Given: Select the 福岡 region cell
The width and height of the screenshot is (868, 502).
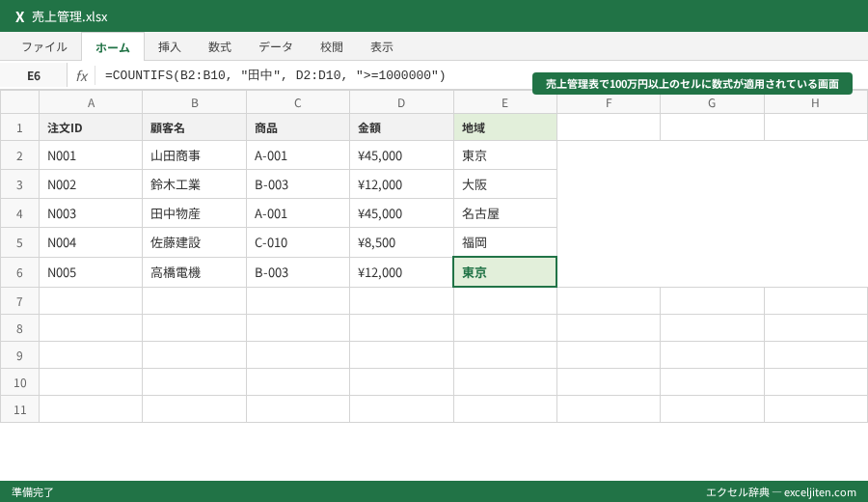Looking at the screenshot, I should pyautogui.click(x=504, y=242).
